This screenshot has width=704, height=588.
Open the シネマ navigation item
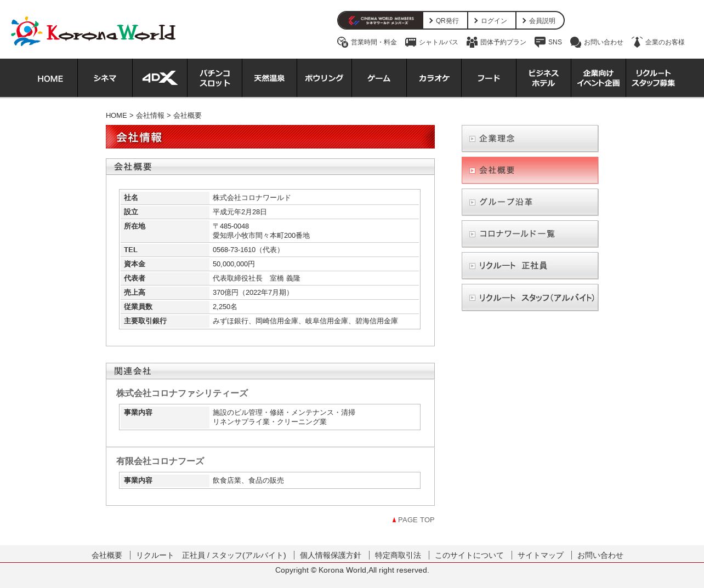pyautogui.click(x=105, y=78)
